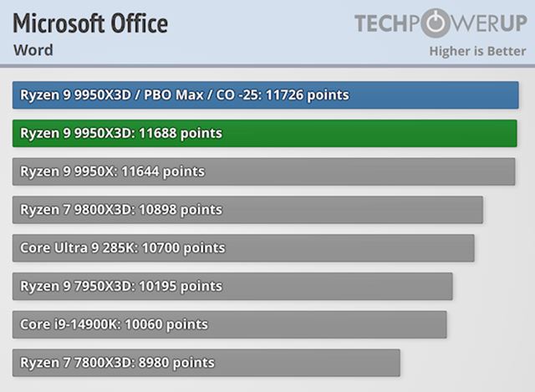Click the TechPowerUp logo wordmark
The height and width of the screenshot is (392, 535).
[440, 23]
